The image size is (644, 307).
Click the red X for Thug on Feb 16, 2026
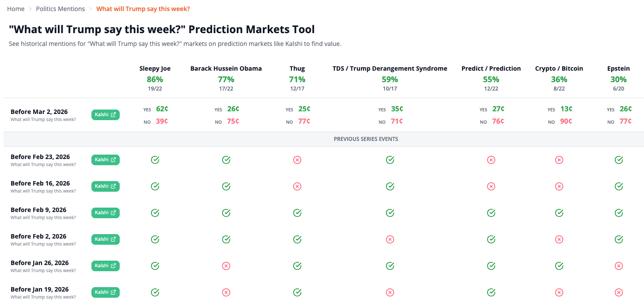click(297, 186)
